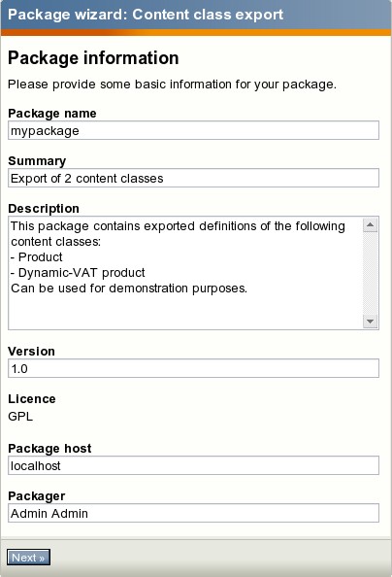This screenshot has height=577, width=392.
Task: Focus the Package name field containing mypackage
Action: 193,130
